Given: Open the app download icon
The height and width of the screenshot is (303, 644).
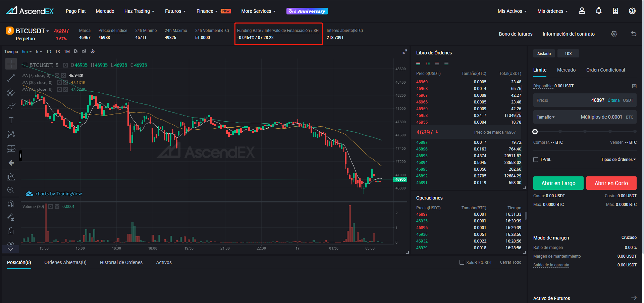Looking at the screenshot, I should (x=615, y=11).
